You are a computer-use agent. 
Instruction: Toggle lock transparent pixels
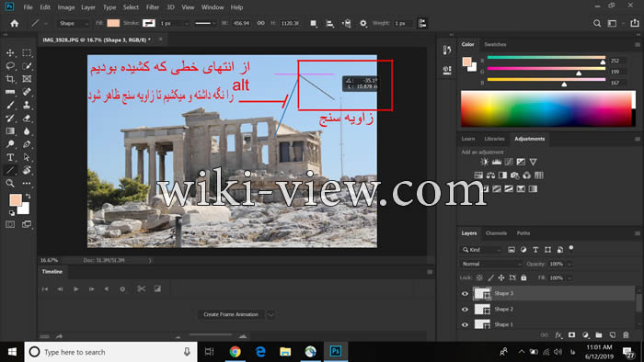[x=479, y=277]
